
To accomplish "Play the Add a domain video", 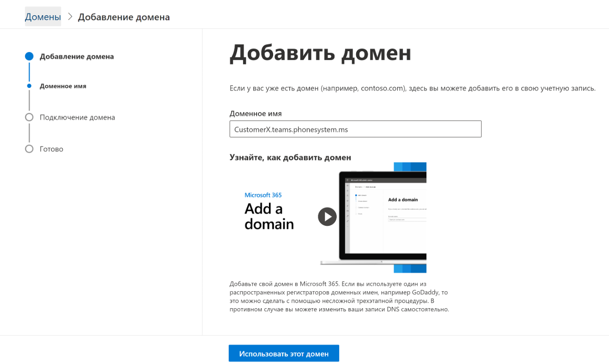I will click(327, 217).
